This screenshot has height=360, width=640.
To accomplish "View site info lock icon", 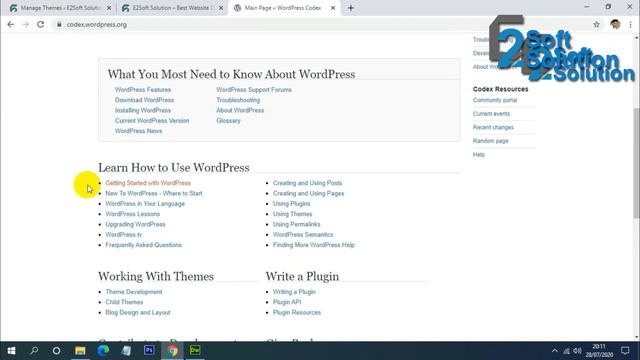I will (x=59, y=24).
